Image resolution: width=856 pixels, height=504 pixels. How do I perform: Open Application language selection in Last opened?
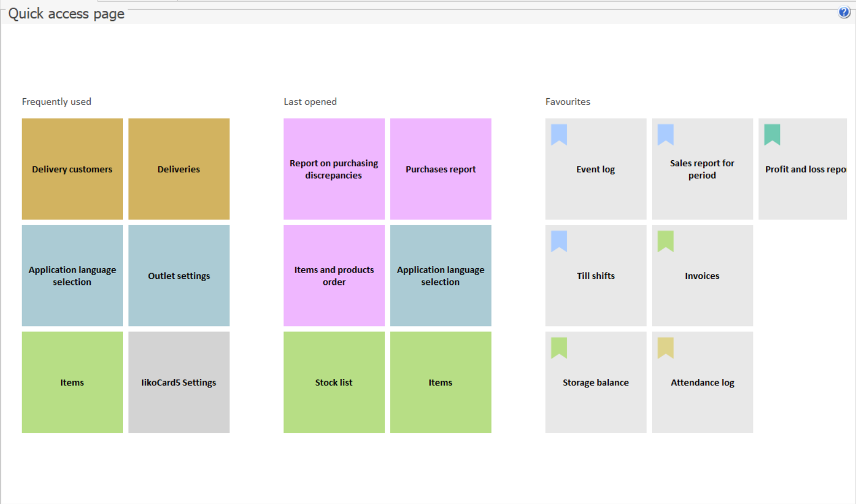[440, 276]
